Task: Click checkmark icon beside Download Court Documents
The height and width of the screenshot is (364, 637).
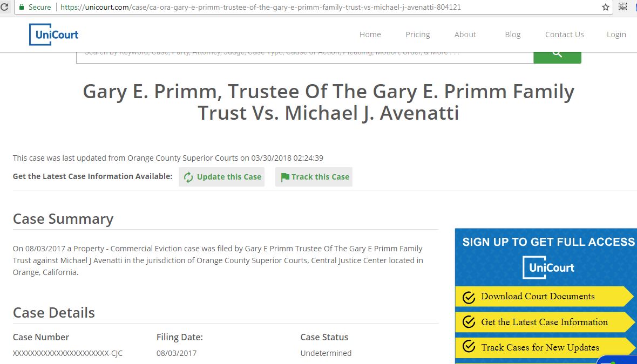Action: [469, 298]
